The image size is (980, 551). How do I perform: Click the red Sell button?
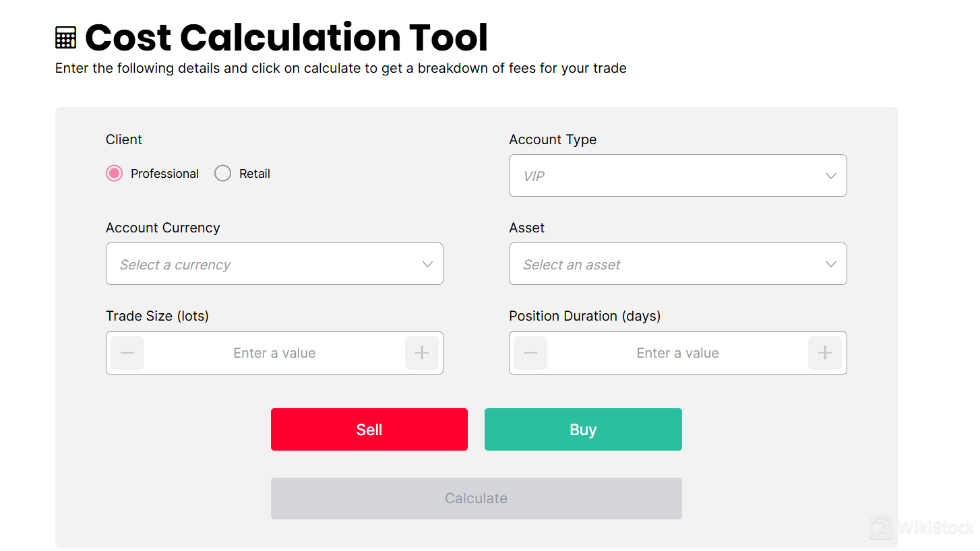click(369, 429)
